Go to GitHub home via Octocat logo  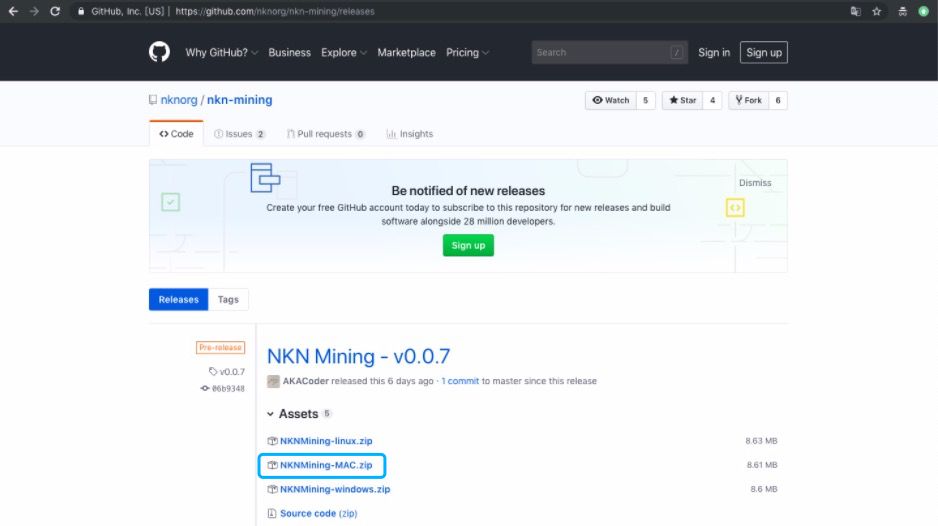159,52
